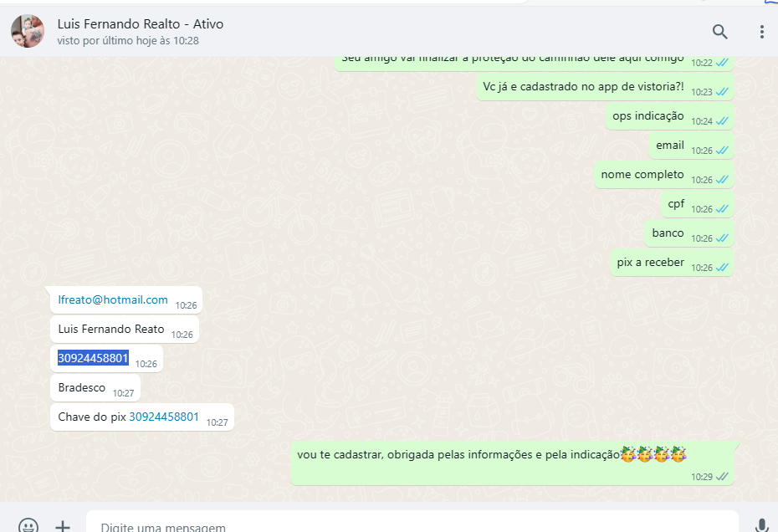Click the plus attach icon
The height and width of the screenshot is (532, 778).
(x=63, y=526)
